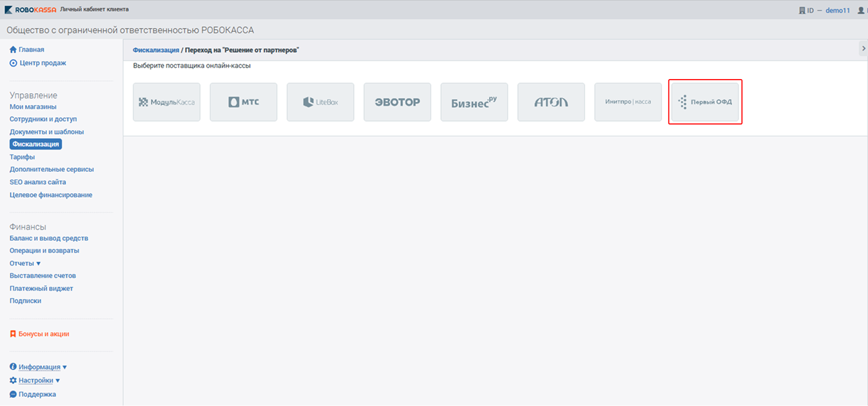Open Выставление счетов
The height and width of the screenshot is (406, 868).
(43, 276)
